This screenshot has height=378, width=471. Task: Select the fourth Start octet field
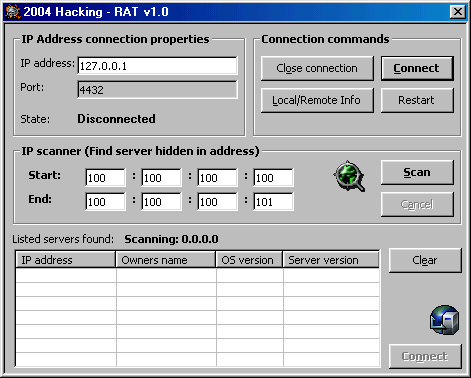pyautogui.click(x=273, y=178)
